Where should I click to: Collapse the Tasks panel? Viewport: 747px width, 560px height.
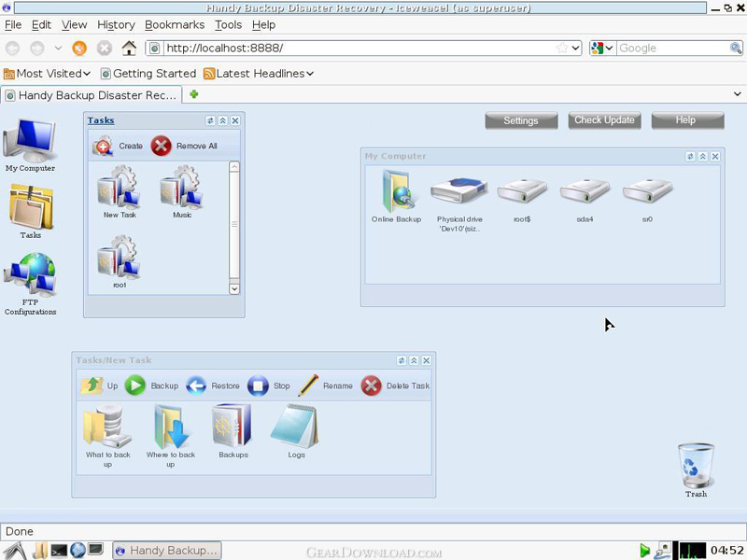point(222,120)
